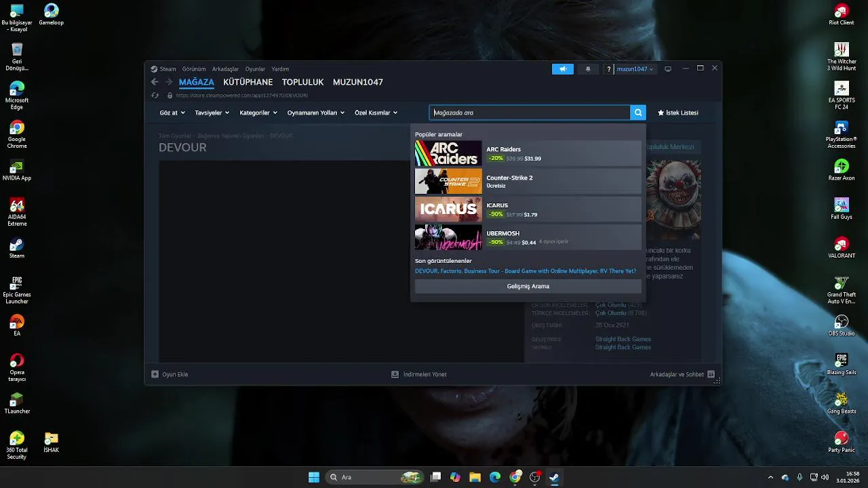Expand the Kategoriler dropdown
Screen dimensions: 868x488
pyautogui.click(x=258, y=113)
